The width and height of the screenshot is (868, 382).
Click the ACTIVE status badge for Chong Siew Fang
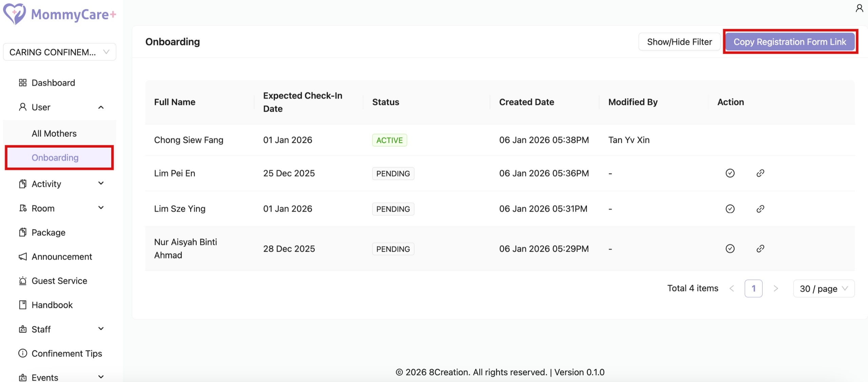pos(389,140)
